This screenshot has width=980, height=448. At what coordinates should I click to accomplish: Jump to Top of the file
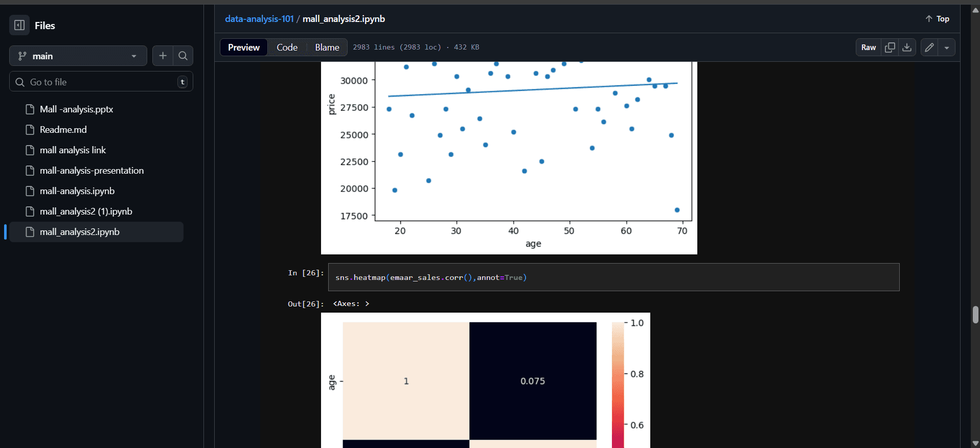937,19
